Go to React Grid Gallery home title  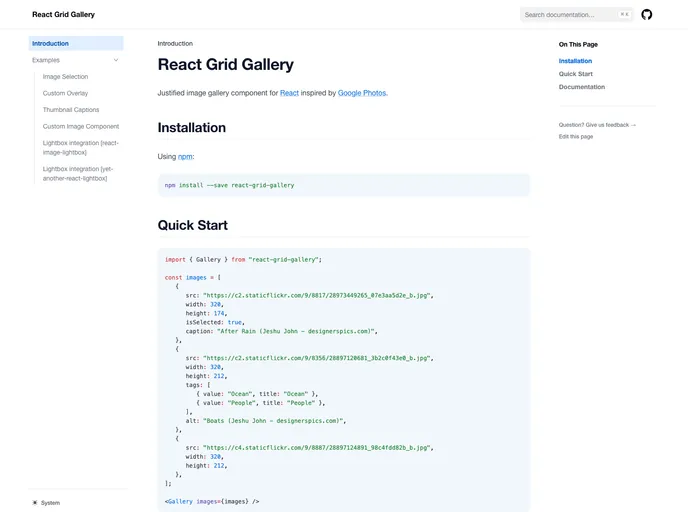pyautogui.click(x=63, y=14)
